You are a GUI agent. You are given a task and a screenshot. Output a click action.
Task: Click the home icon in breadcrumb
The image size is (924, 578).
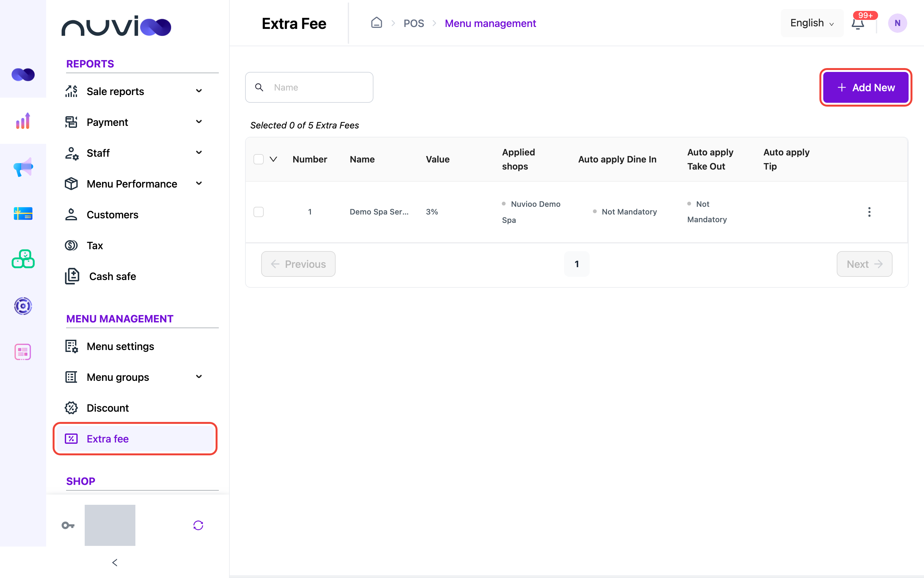[x=376, y=23]
